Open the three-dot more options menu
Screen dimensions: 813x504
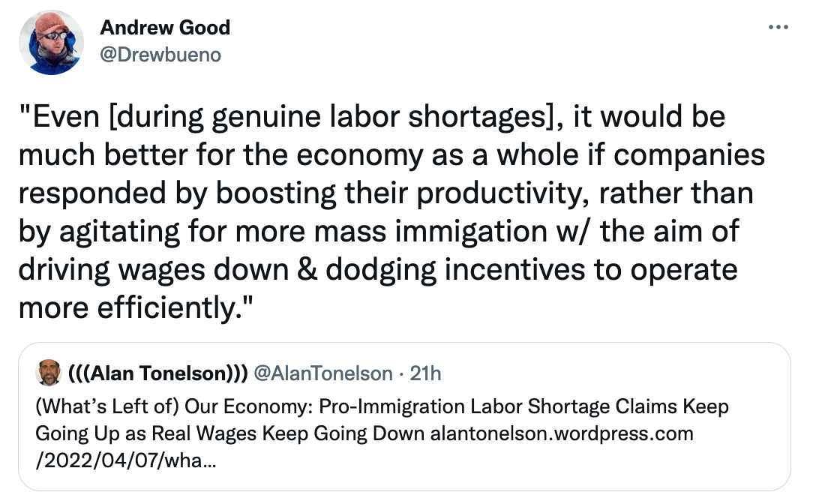(778, 27)
